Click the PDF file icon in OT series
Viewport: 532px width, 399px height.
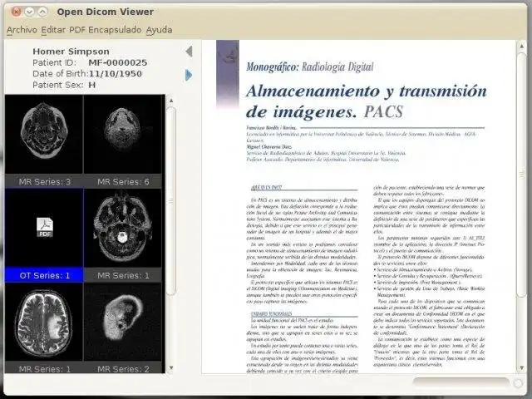click(45, 227)
